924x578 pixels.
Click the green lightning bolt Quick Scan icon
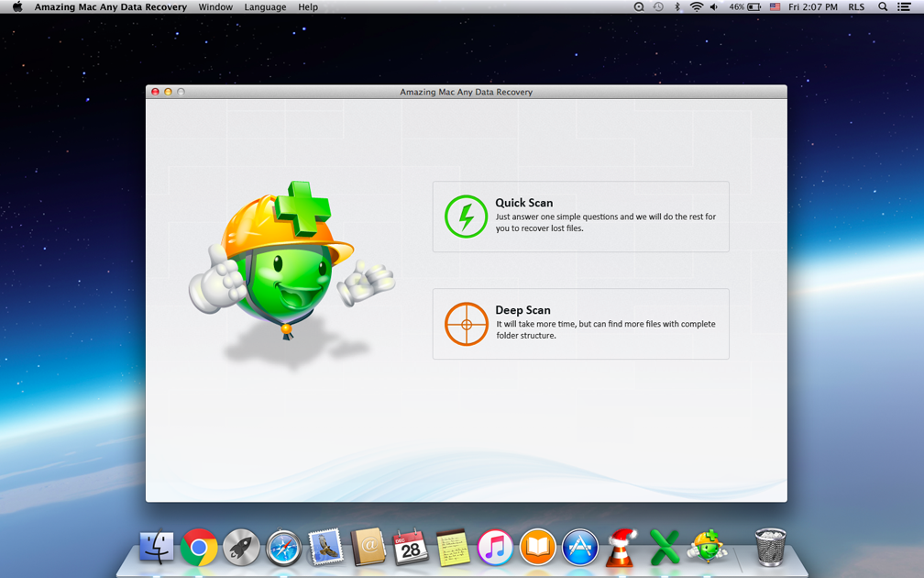tap(466, 217)
